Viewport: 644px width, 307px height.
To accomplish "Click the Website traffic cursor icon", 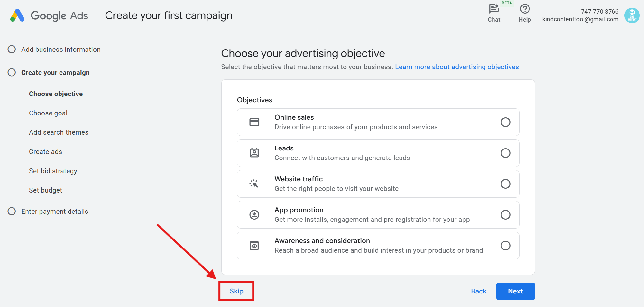I will [x=254, y=184].
